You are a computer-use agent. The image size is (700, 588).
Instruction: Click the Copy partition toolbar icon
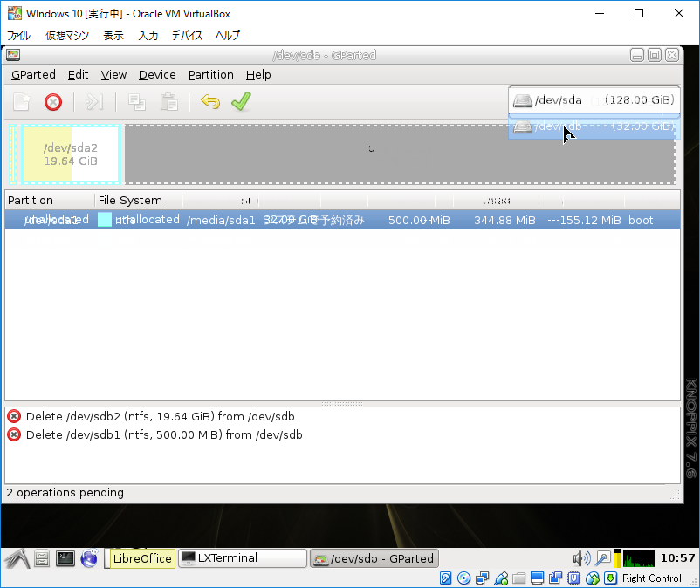coord(137,102)
